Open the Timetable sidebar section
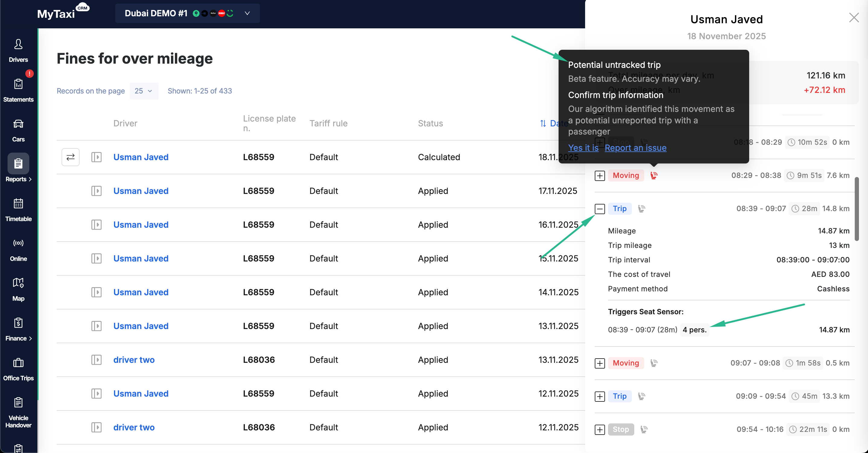868x453 pixels. (18, 210)
